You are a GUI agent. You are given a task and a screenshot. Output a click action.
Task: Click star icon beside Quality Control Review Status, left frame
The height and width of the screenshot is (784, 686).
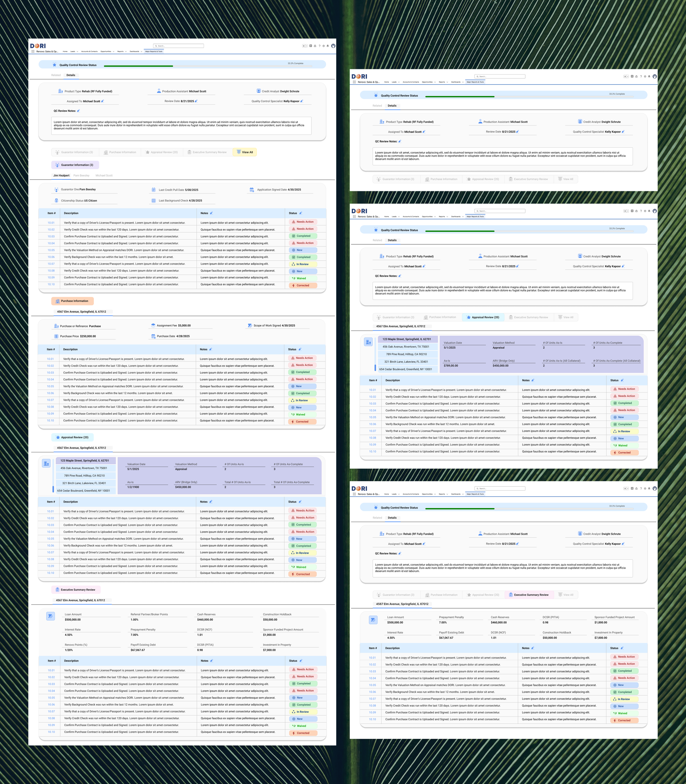(x=54, y=65)
